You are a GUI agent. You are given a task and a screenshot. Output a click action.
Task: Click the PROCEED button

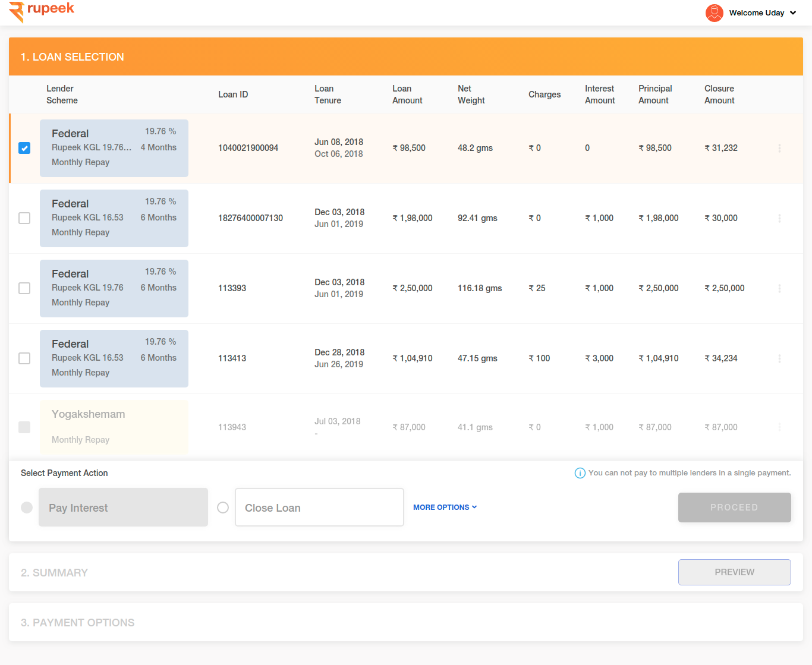coord(735,508)
